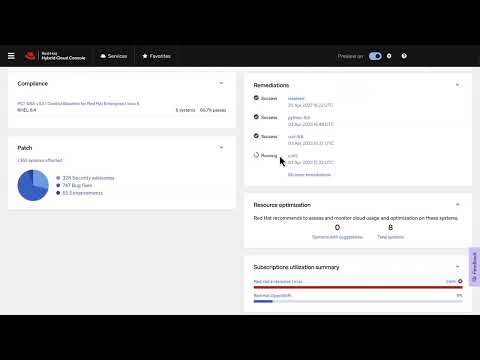Open the Systems with suggestions link
Screen dimensions: 480x360
click(x=337, y=237)
